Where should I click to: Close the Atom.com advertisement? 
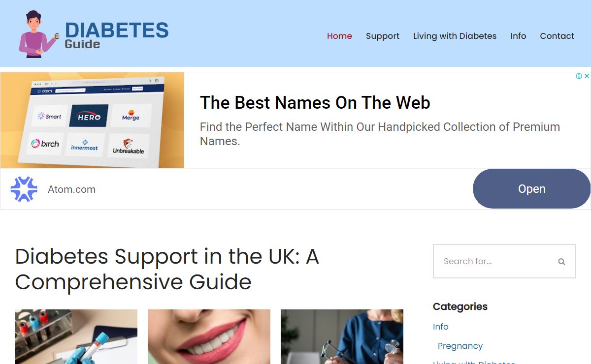coord(587,76)
